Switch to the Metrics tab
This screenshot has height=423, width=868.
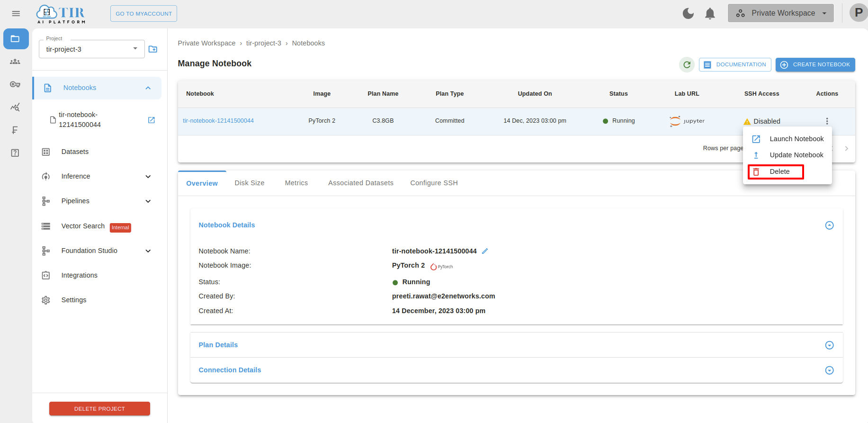(x=296, y=183)
